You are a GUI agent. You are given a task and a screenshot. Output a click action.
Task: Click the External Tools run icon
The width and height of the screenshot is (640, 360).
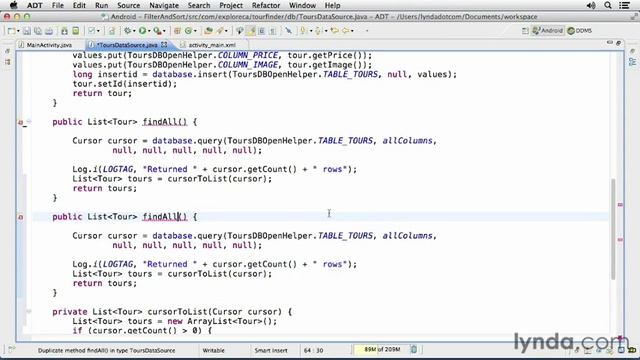click(158, 31)
